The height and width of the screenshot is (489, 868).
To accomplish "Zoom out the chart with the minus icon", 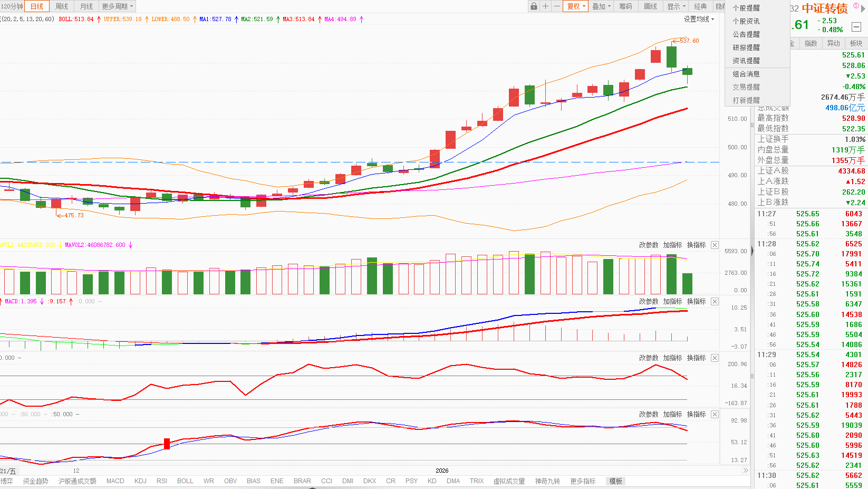I will 557,6.
